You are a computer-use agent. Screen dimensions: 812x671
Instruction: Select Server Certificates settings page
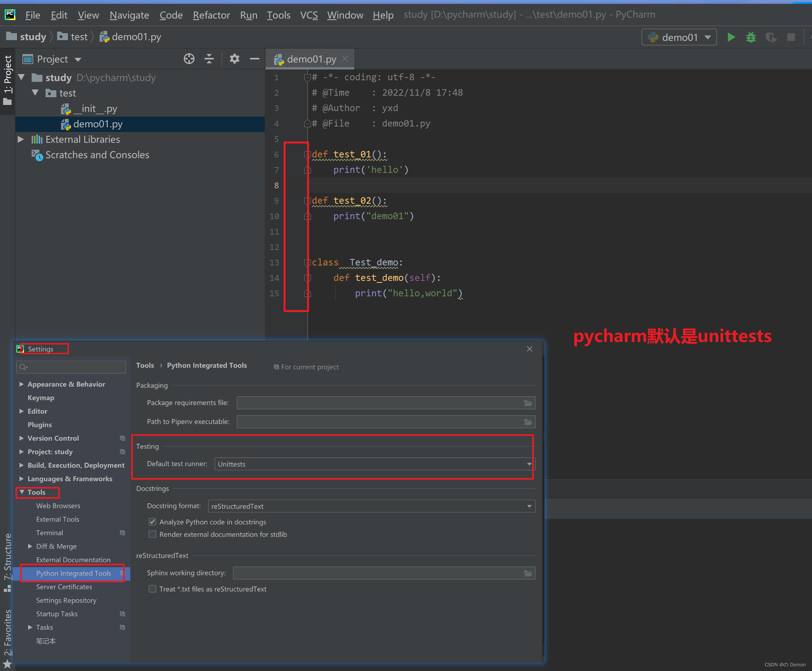[64, 587]
